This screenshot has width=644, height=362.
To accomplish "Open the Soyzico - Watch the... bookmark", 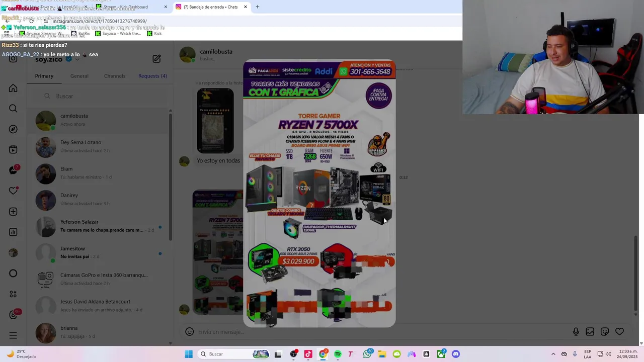I will pos(118,34).
